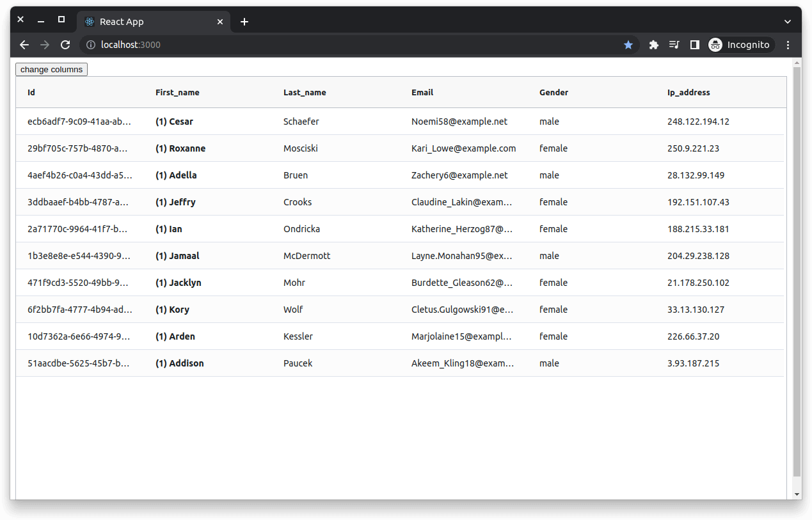Click Kari_Lowe@example.com email cell

tap(464, 148)
